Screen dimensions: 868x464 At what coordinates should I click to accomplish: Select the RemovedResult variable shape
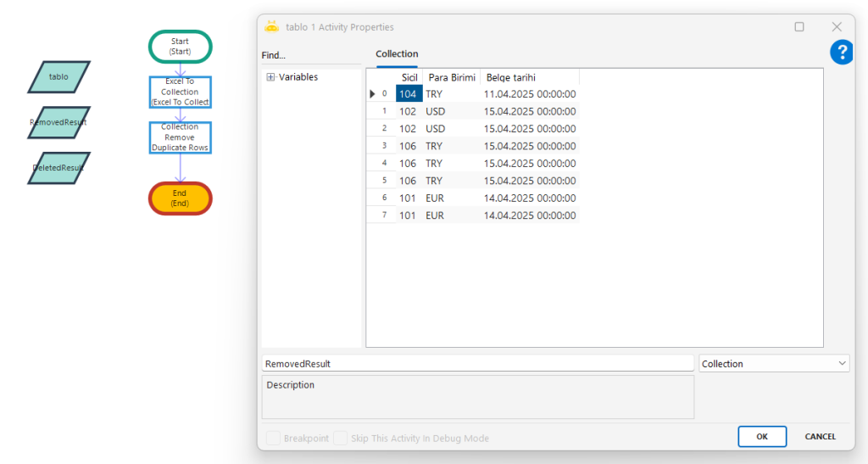click(x=58, y=122)
